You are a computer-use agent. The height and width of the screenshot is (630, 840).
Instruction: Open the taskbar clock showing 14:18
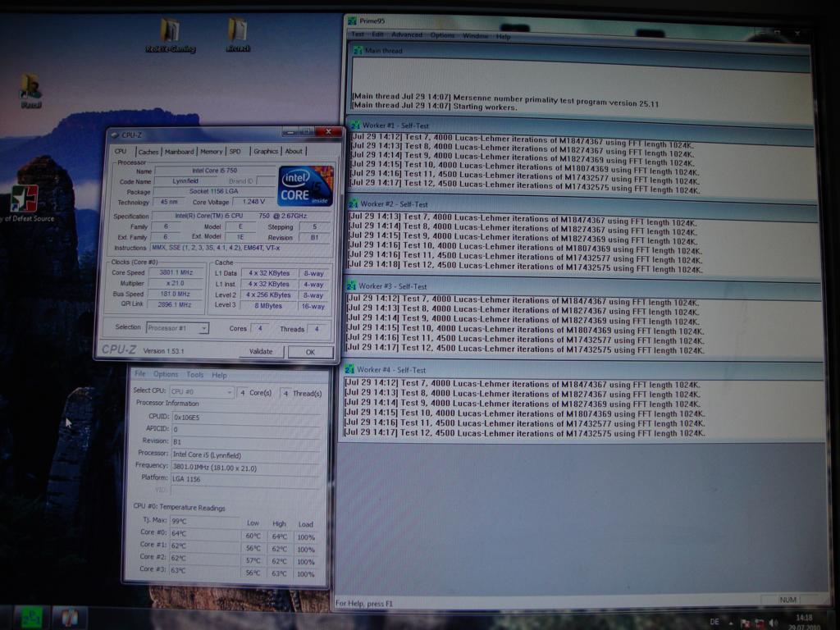tap(804, 622)
